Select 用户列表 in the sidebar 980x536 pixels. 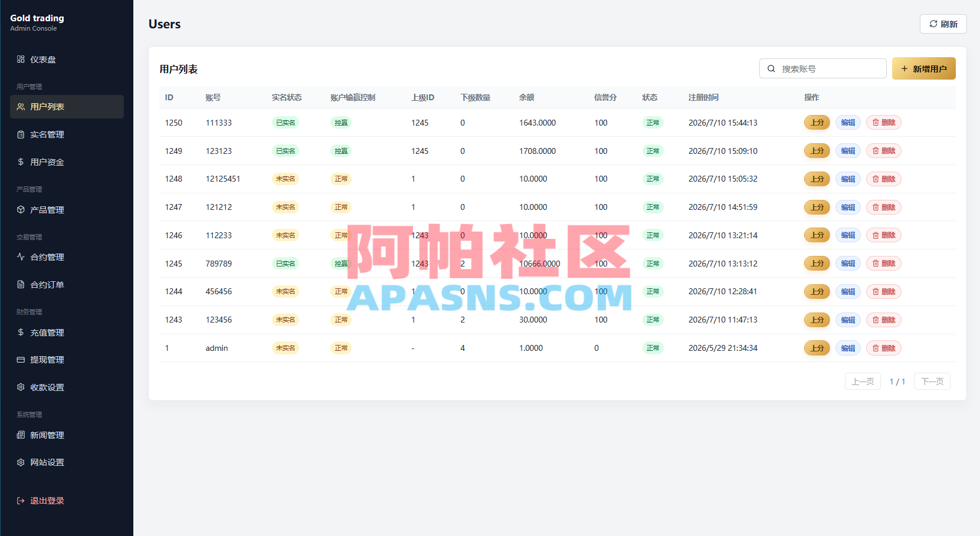click(x=67, y=107)
